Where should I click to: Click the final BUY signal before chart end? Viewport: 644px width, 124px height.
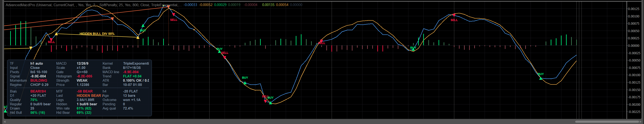541,74
